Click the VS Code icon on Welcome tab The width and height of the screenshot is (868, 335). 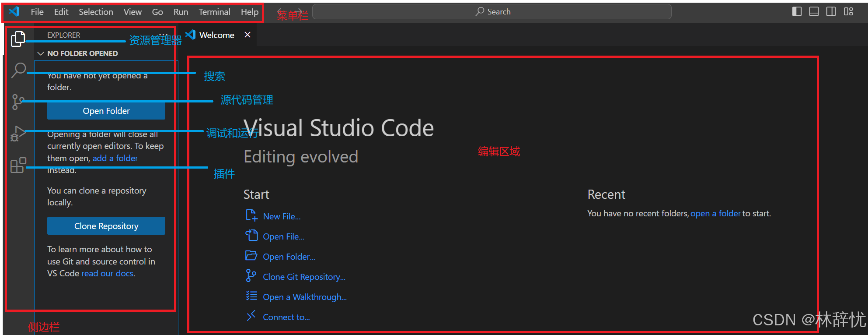pyautogui.click(x=190, y=35)
